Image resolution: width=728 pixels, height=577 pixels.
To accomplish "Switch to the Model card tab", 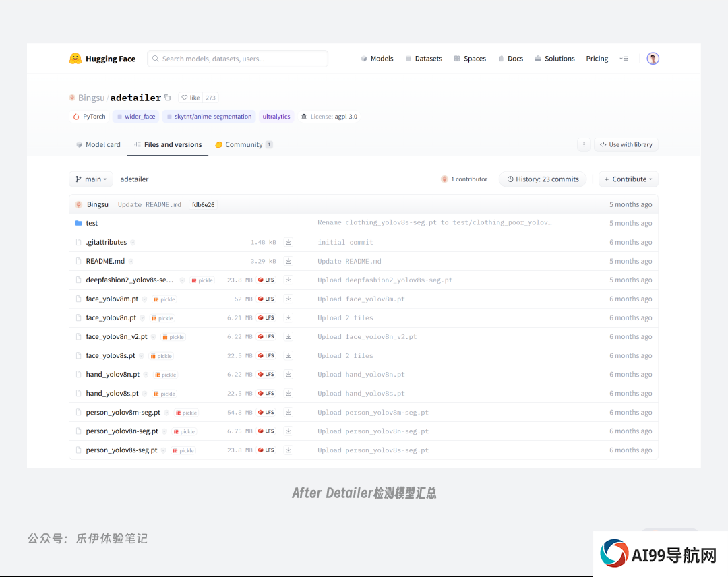I will pos(98,144).
